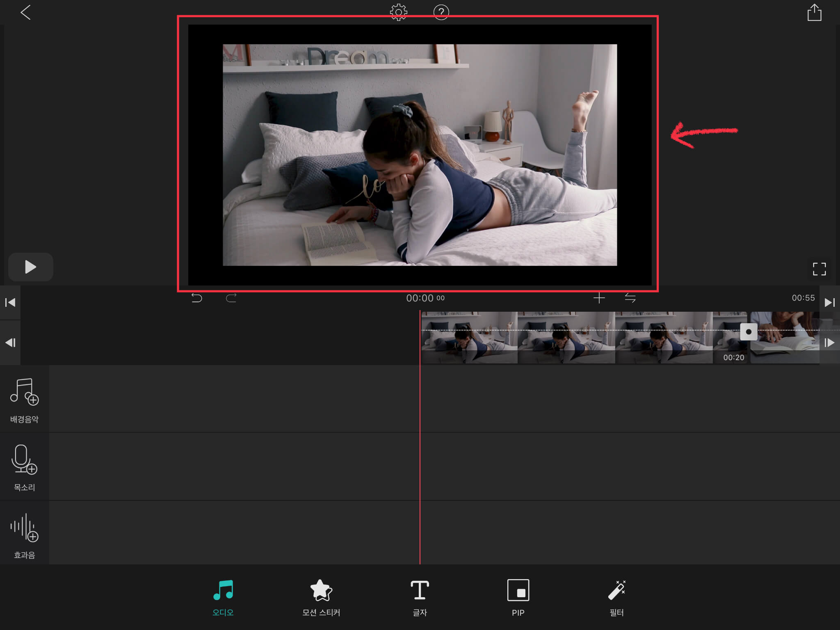Add sound effect (효과음)
This screenshot has height=630, width=840.
click(24, 535)
